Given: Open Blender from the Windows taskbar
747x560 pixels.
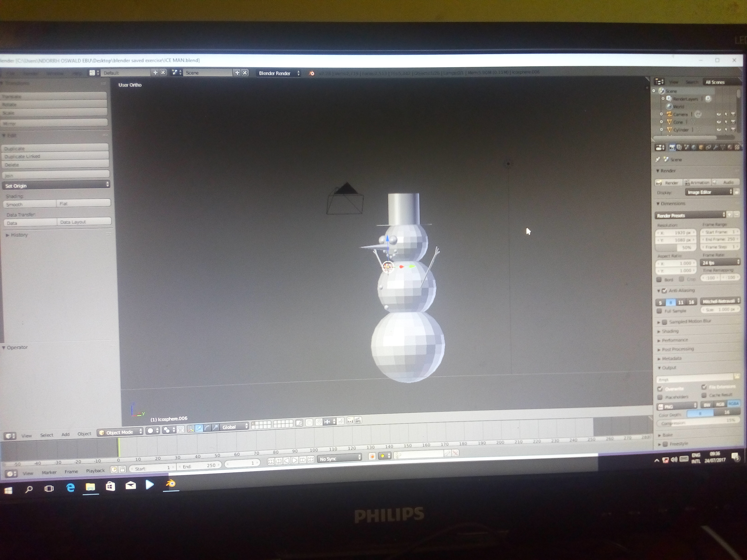Looking at the screenshot, I should click(x=171, y=484).
